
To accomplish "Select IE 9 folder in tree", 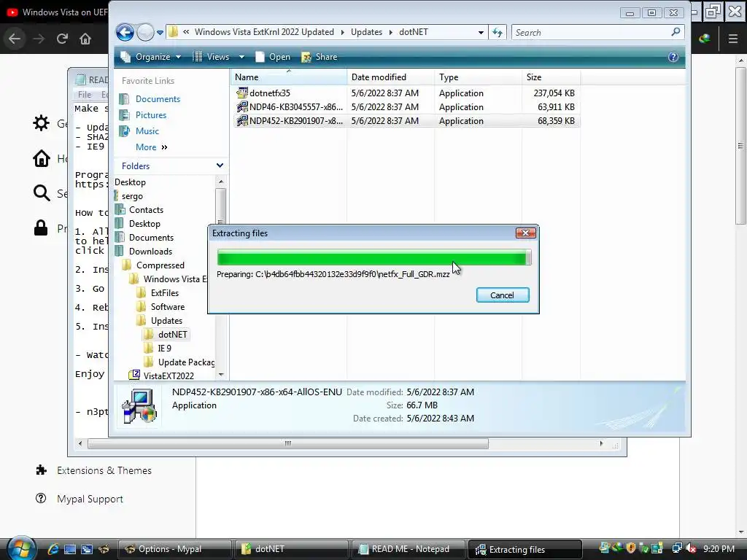I will point(164,348).
